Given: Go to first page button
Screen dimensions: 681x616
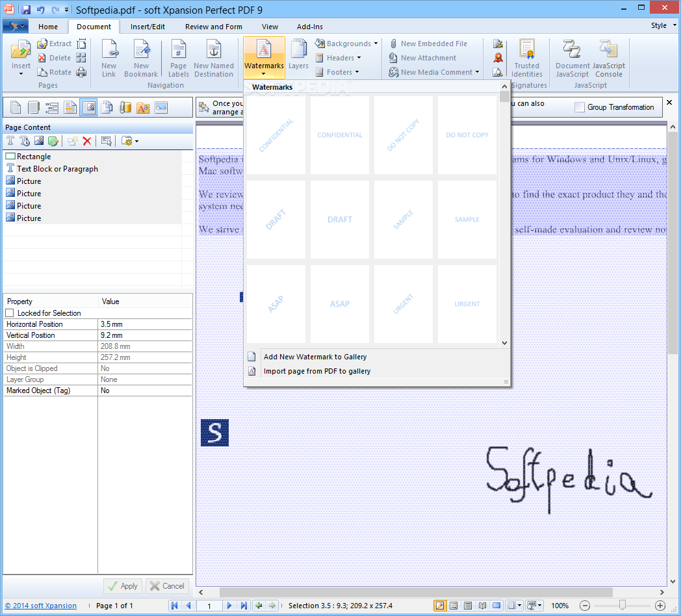Looking at the screenshot, I should [175, 606].
